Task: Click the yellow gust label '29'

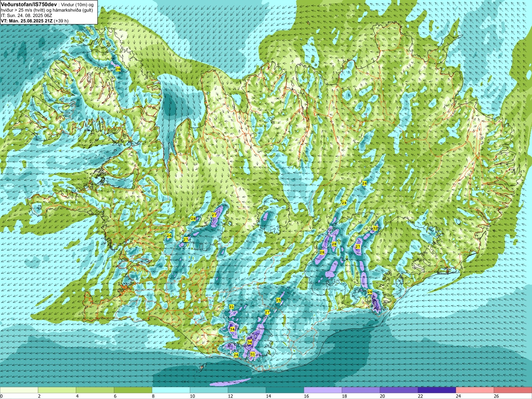Action: (344, 202)
